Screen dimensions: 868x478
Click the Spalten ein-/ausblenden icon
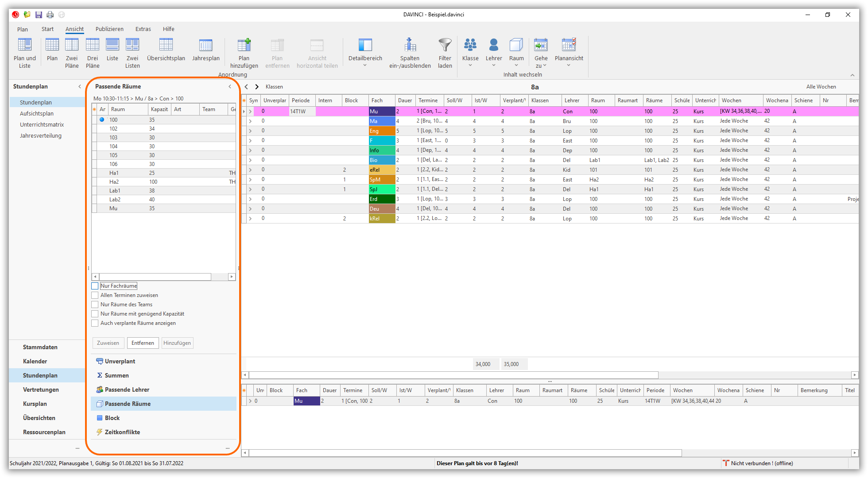(410, 45)
